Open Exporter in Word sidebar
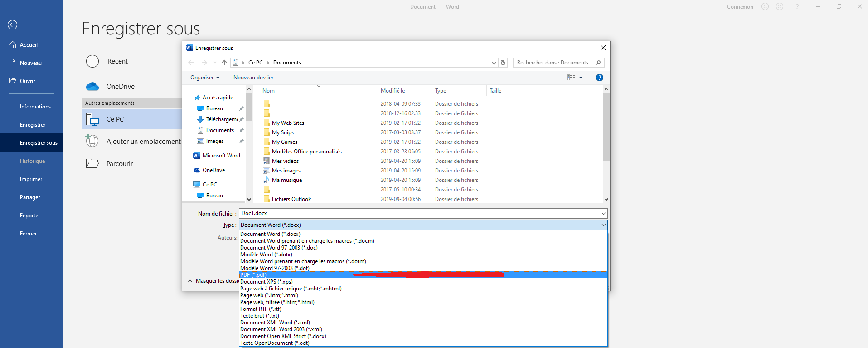Screen dimensions: 868x348 tap(30, 216)
